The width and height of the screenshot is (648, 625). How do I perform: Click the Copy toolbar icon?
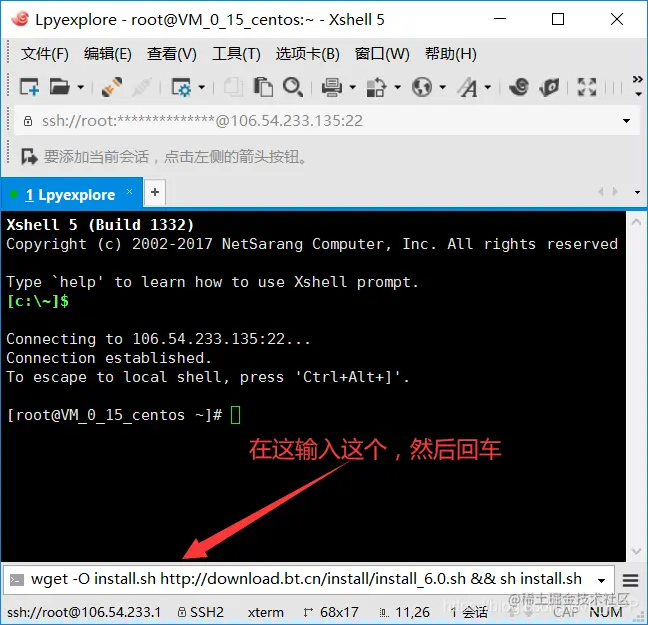[233, 87]
